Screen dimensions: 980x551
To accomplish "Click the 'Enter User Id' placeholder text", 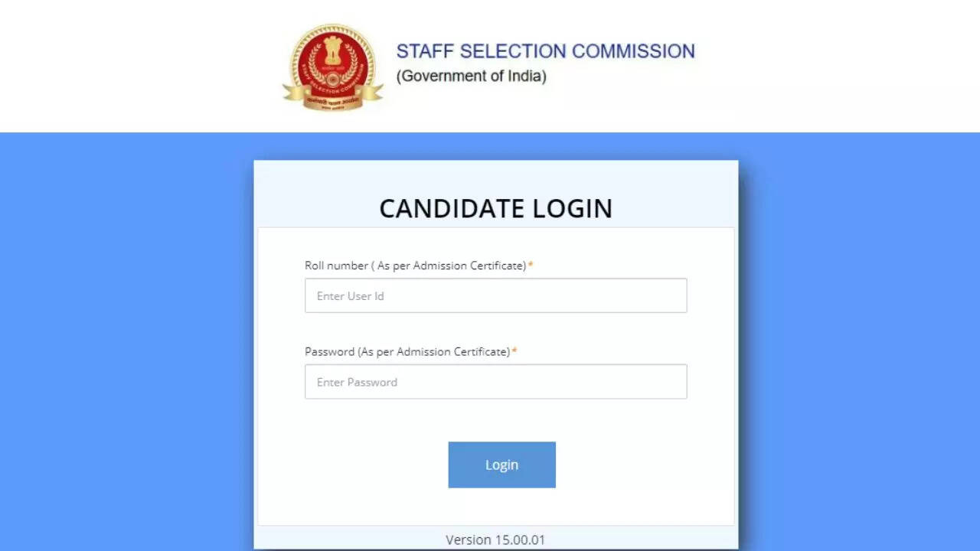I will (x=350, y=296).
